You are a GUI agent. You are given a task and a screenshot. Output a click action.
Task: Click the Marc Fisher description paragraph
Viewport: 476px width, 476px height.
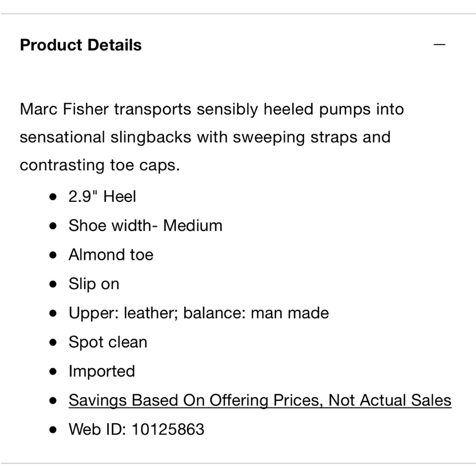tap(212, 137)
